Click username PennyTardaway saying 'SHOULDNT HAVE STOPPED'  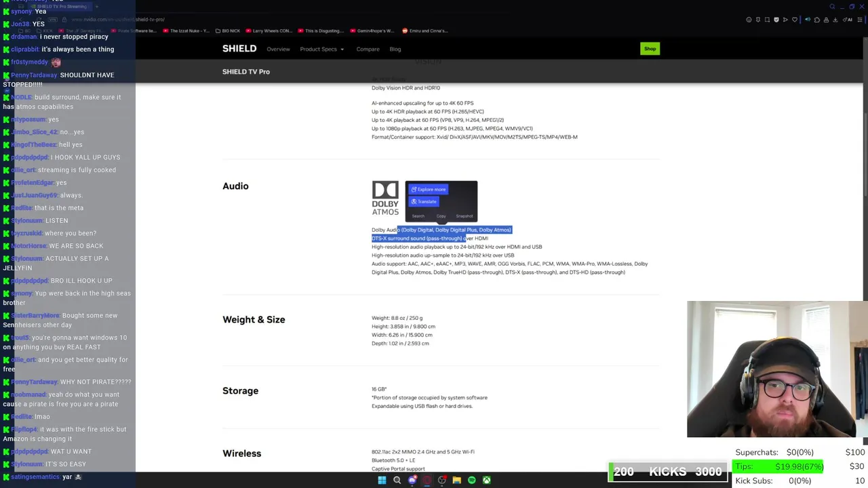click(x=34, y=75)
